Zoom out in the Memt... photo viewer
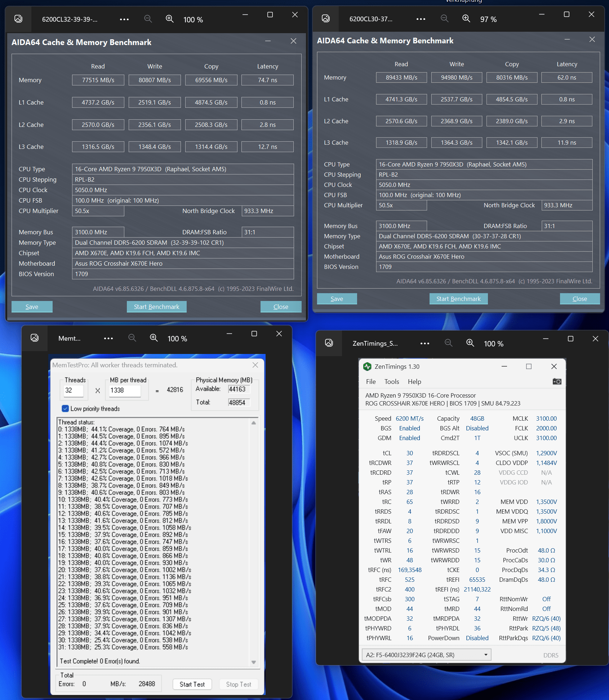The height and width of the screenshot is (700, 609). (132, 338)
